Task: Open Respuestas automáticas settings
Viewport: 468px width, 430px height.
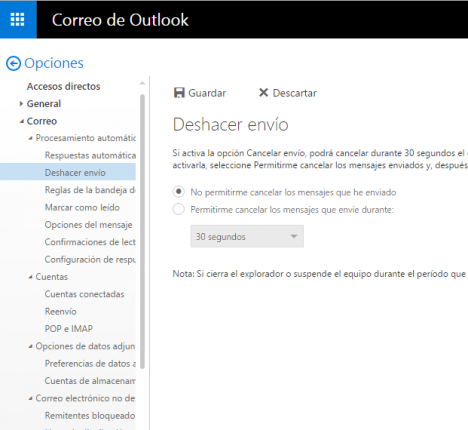Action: pos(90,155)
